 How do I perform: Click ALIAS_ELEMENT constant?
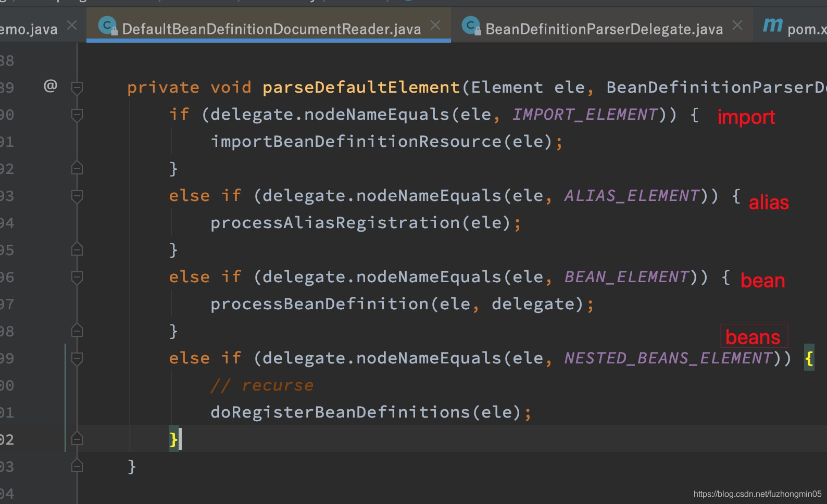point(632,196)
